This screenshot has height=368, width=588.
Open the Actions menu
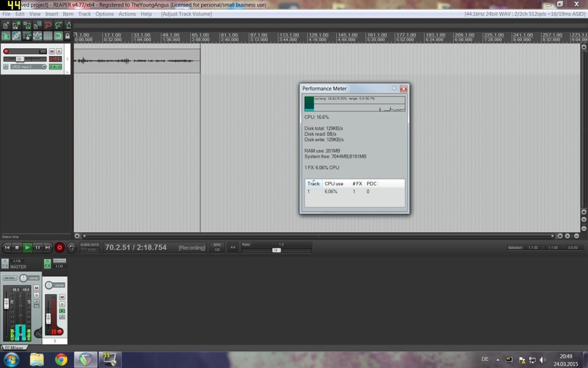tap(127, 14)
